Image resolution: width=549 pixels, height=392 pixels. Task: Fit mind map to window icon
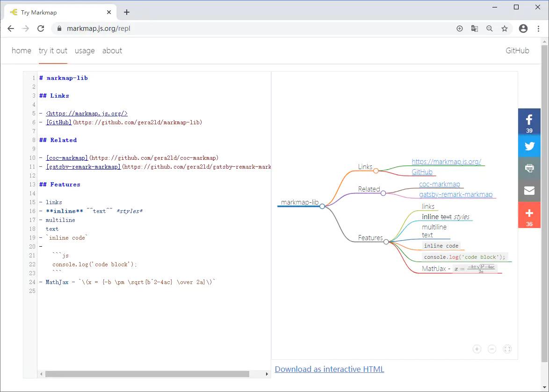(507, 349)
